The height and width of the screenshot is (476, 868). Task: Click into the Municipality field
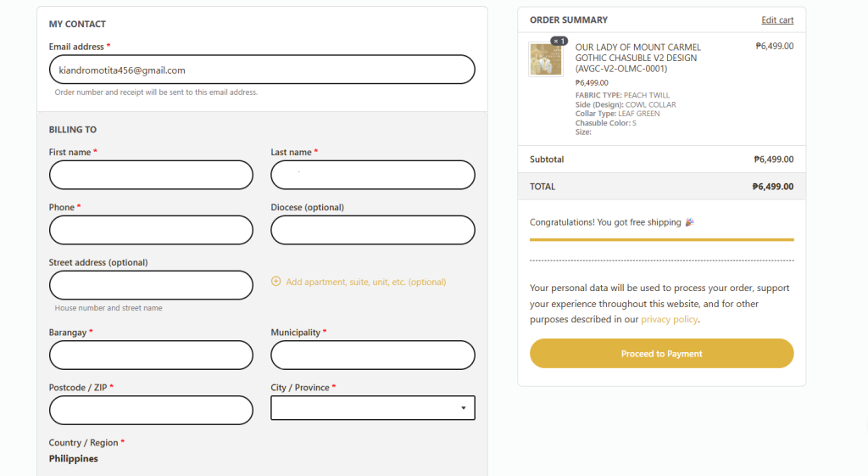coord(373,356)
